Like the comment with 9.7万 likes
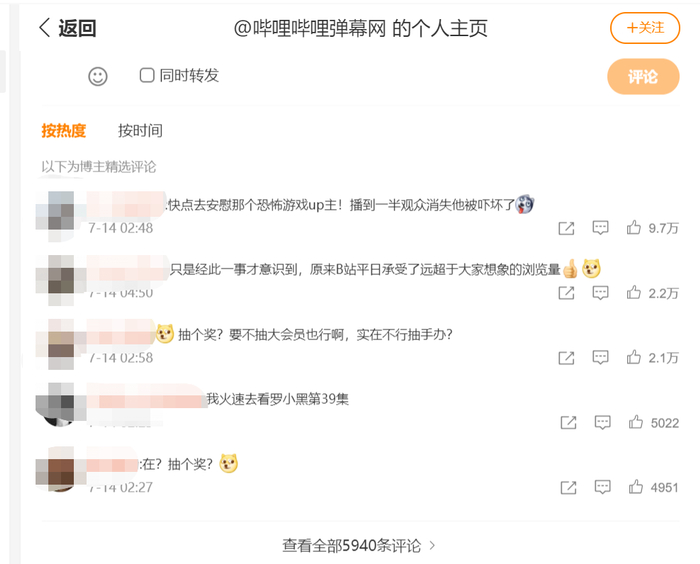This screenshot has width=700, height=564. [633, 228]
